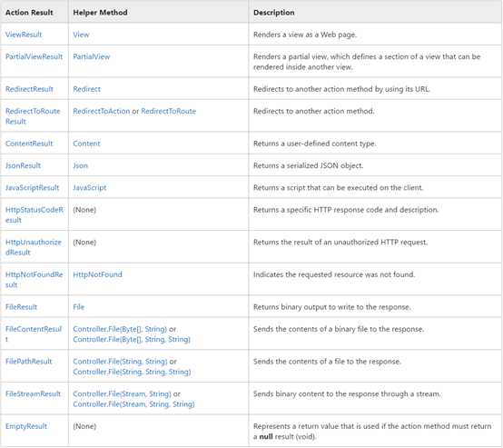Open the JavaScriptResult link
The height and width of the screenshot is (448, 503).
tap(32, 187)
